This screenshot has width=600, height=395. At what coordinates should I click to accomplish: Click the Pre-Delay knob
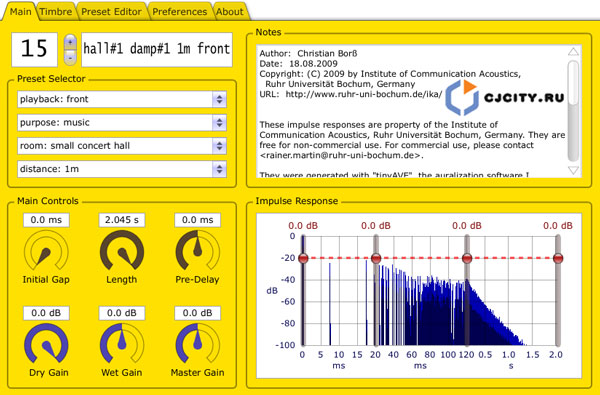197,251
